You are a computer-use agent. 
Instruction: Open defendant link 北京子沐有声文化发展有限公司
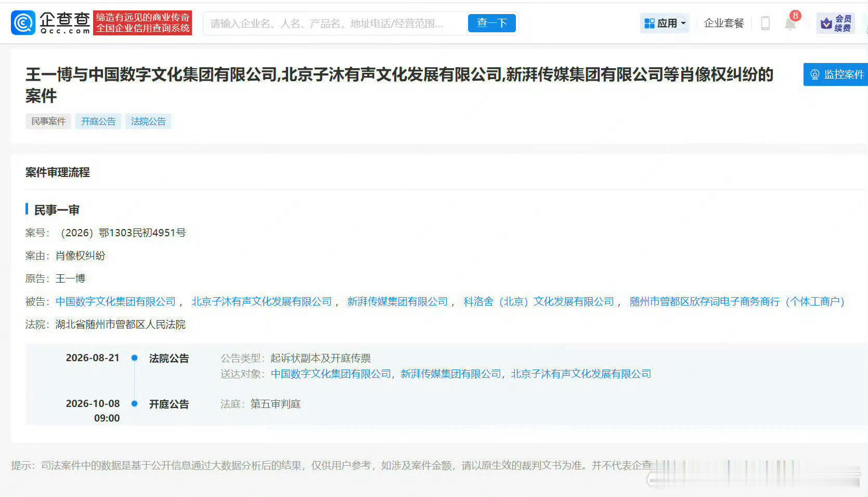262,301
